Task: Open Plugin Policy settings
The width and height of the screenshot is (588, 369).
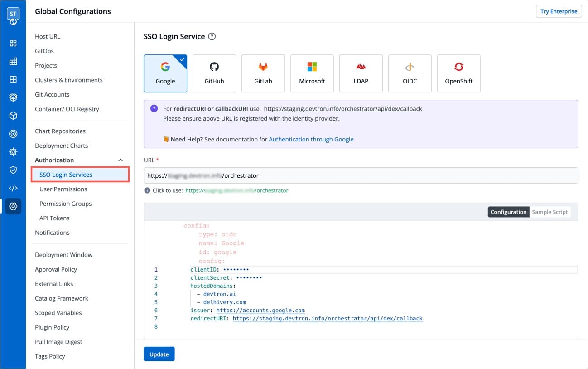Action: (x=52, y=327)
